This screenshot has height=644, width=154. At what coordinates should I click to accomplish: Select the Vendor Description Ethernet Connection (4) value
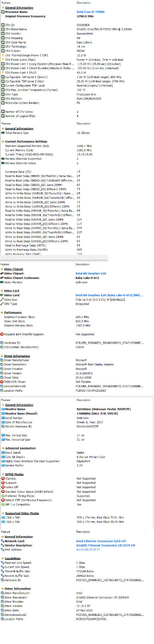[x=105, y=545]
